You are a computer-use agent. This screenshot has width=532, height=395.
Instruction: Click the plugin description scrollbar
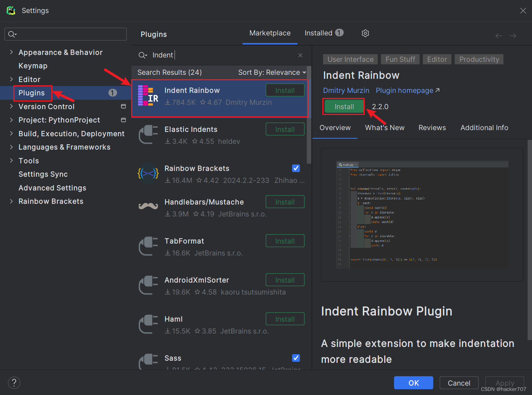click(529, 240)
